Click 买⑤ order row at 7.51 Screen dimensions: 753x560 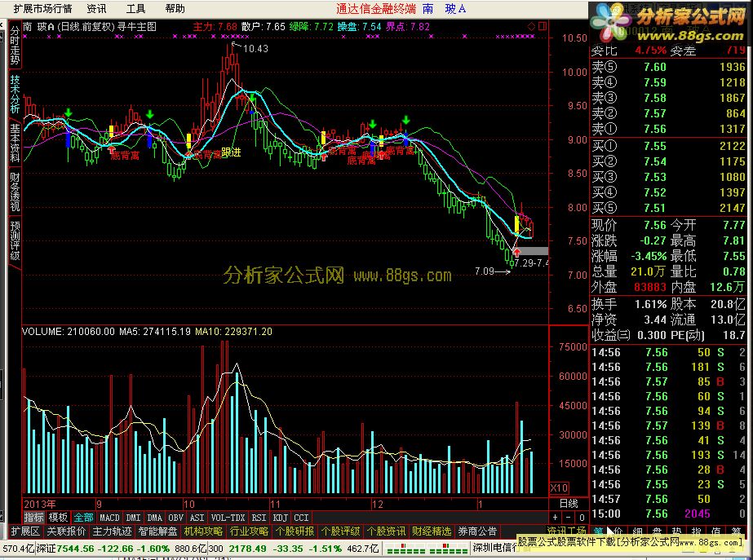pos(668,208)
